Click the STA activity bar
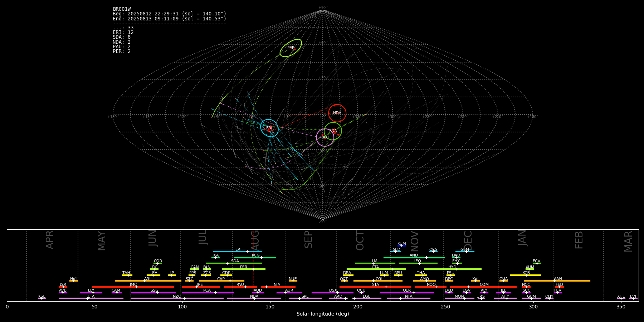The image size is (644, 322). click(375, 287)
